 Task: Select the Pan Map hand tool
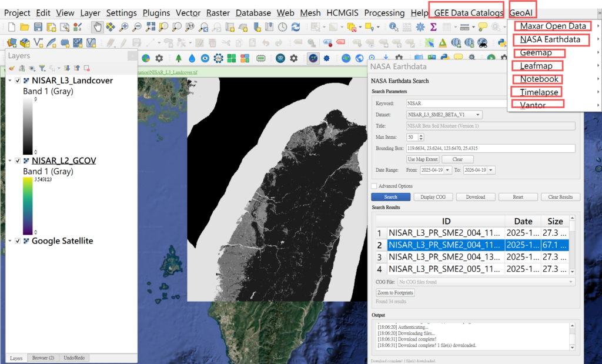coord(97,26)
